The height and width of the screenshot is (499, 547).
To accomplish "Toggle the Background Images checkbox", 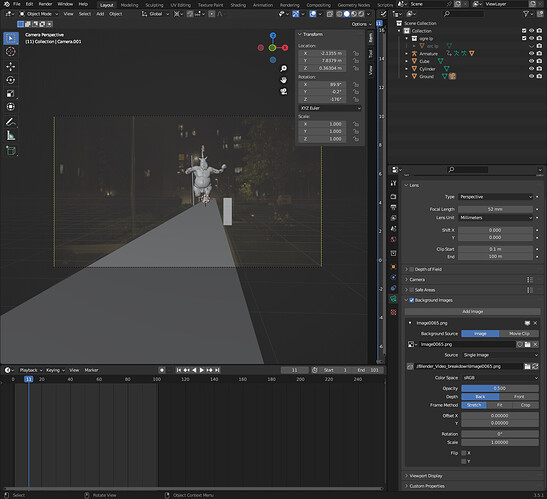I will (412, 300).
